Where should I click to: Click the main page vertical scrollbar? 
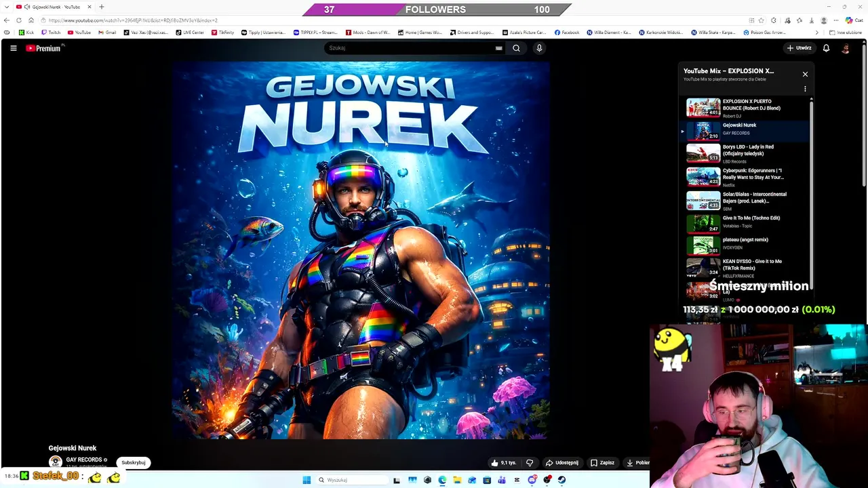click(864, 115)
